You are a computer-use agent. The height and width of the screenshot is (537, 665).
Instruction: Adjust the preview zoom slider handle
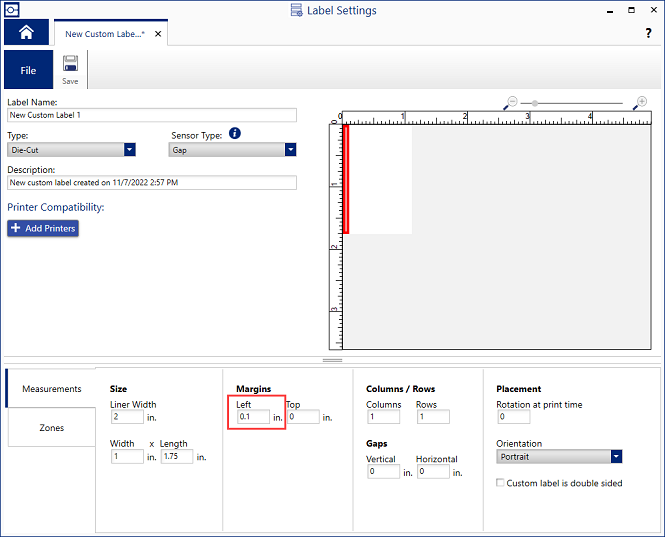tap(535, 103)
